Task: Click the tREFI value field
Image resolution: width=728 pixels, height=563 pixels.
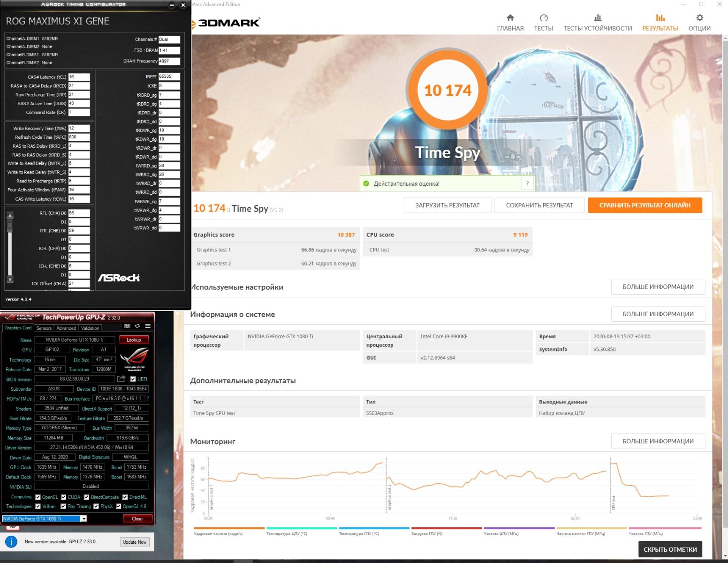Action: (x=169, y=76)
